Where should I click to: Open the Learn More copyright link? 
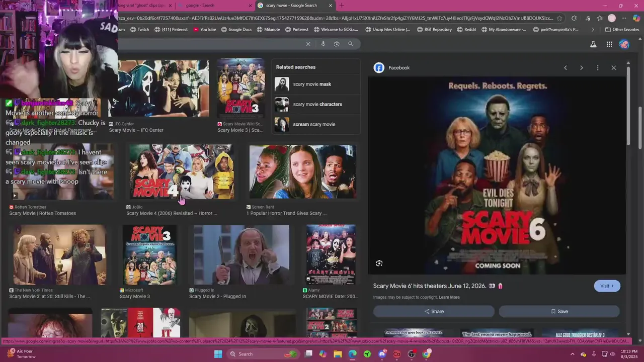pos(449,297)
